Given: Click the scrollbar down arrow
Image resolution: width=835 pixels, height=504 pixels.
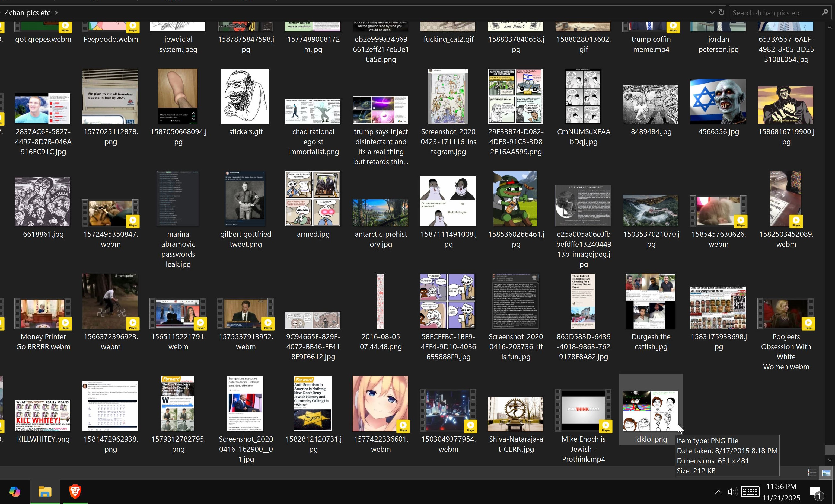Looking at the screenshot, I should tap(830, 460).
